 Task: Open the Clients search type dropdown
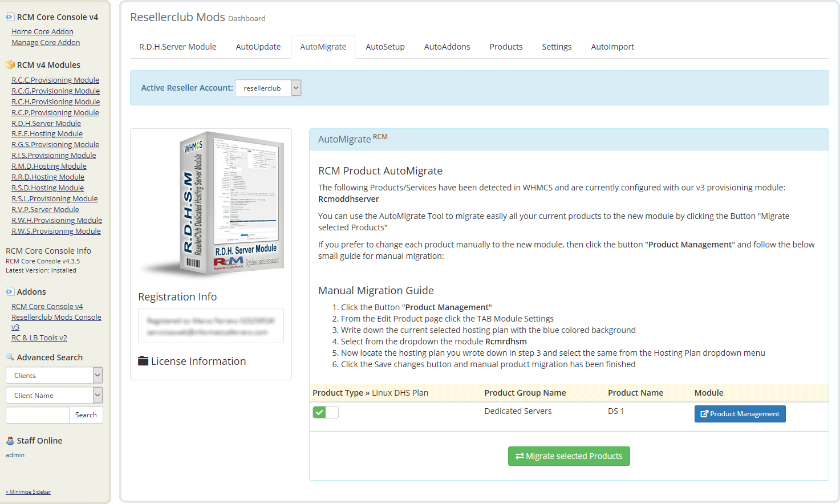(x=54, y=375)
